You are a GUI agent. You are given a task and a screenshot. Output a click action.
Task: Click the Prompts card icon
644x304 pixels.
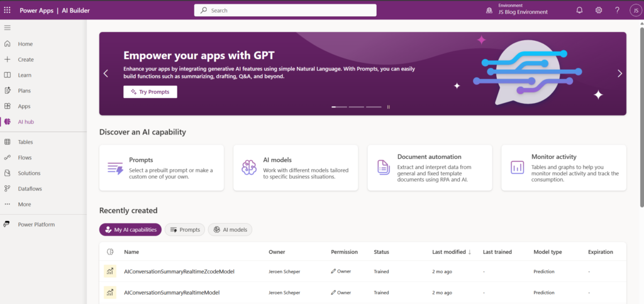click(x=115, y=168)
